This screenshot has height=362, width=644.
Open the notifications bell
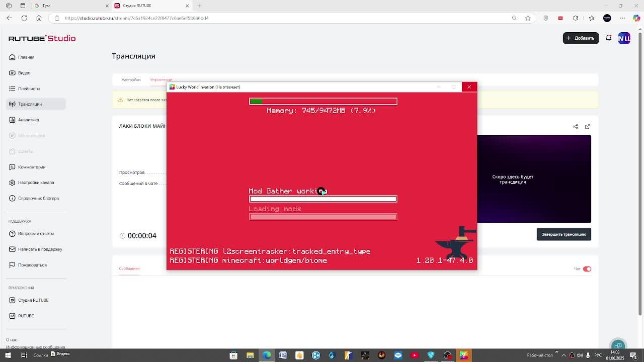[609, 38]
